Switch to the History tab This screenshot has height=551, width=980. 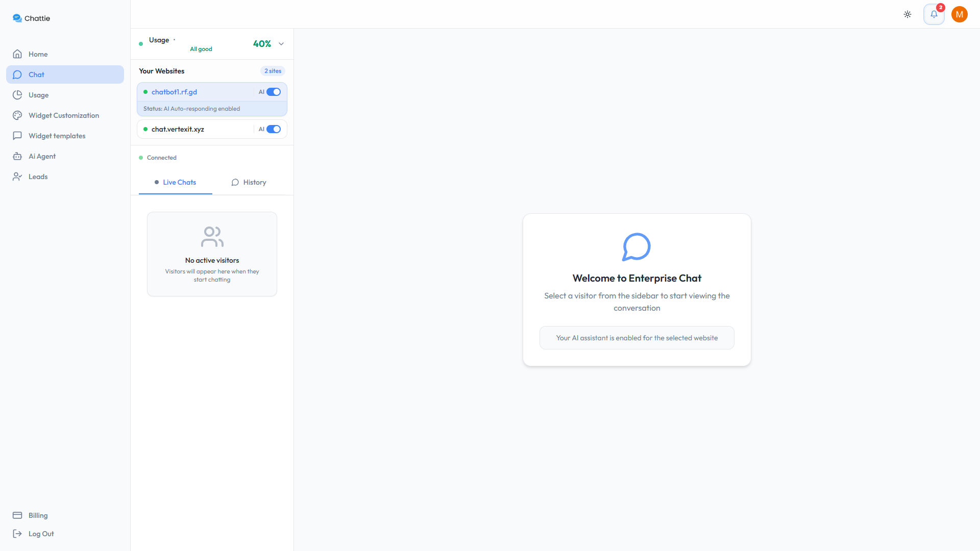click(x=249, y=182)
